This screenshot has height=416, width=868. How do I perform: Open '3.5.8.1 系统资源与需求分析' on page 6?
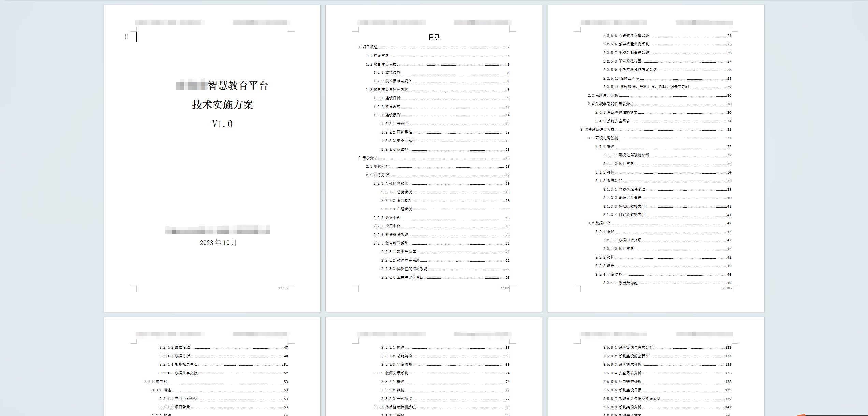(667, 348)
